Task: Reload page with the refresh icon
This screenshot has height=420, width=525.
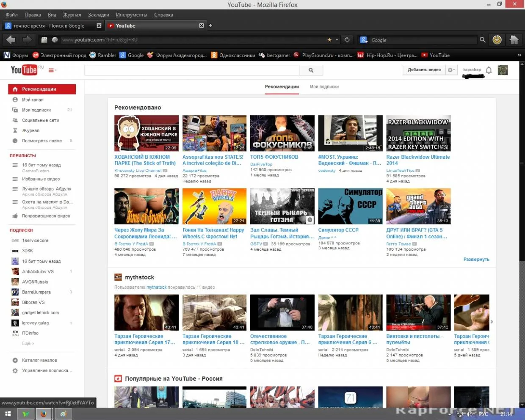Action: (x=347, y=40)
